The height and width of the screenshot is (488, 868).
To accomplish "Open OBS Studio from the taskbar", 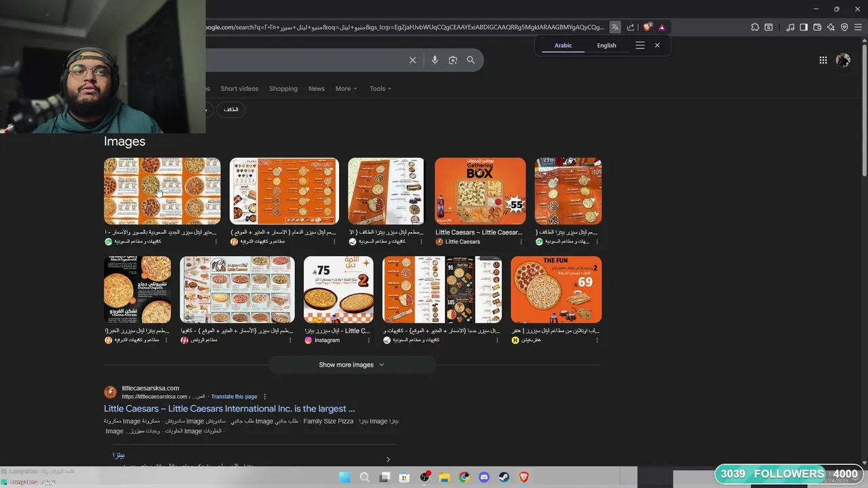I will coord(425,477).
